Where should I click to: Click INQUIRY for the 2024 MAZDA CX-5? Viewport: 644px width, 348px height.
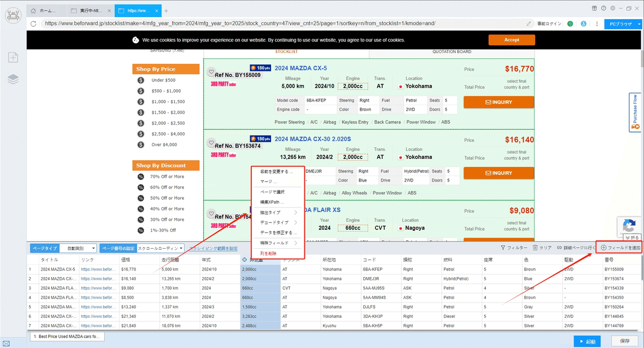pos(499,102)
